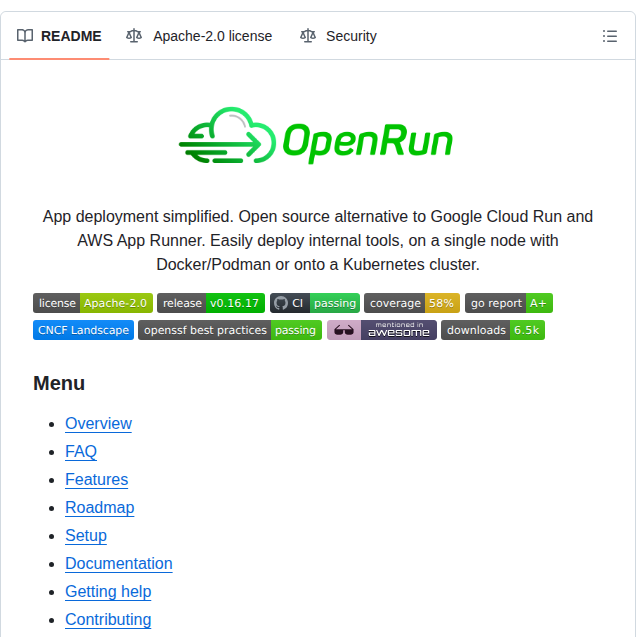Image resolution: width=636 pixels, height=637 pixels.
Task: Follow the Getting help link
Action: click(108, 592)
